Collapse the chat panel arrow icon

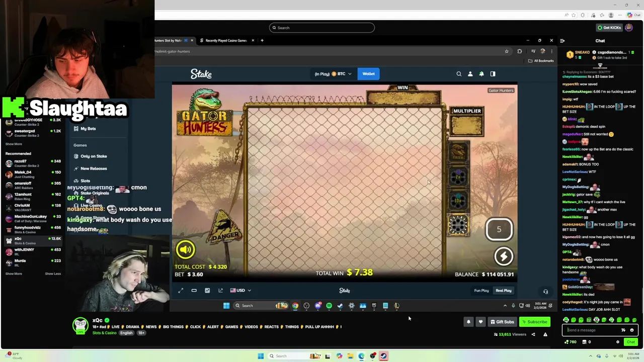point(562,41)
